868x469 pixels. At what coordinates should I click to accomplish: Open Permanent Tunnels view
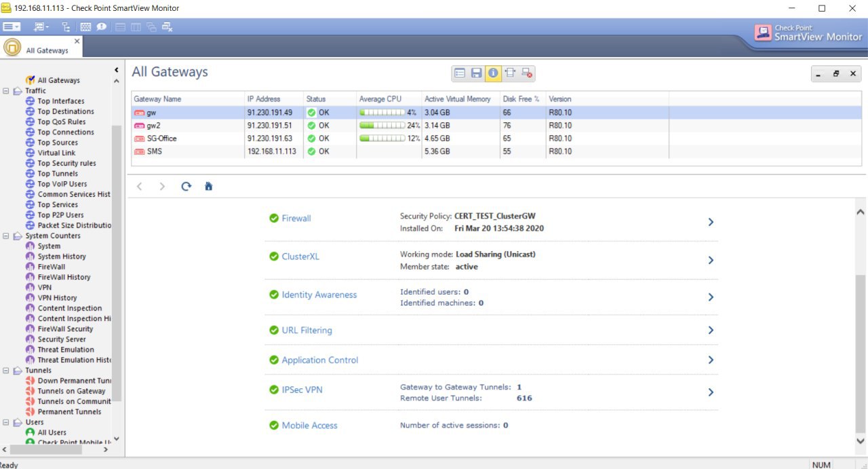click(69, 412)
